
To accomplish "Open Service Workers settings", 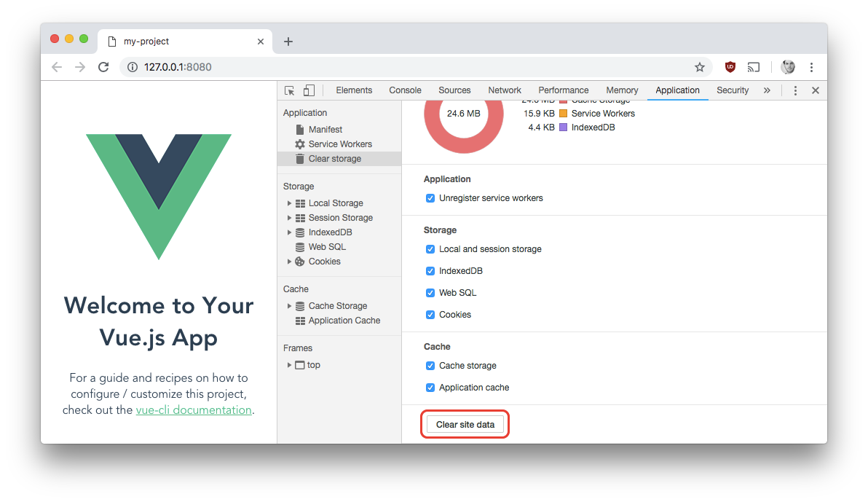I will pos(339,144).
